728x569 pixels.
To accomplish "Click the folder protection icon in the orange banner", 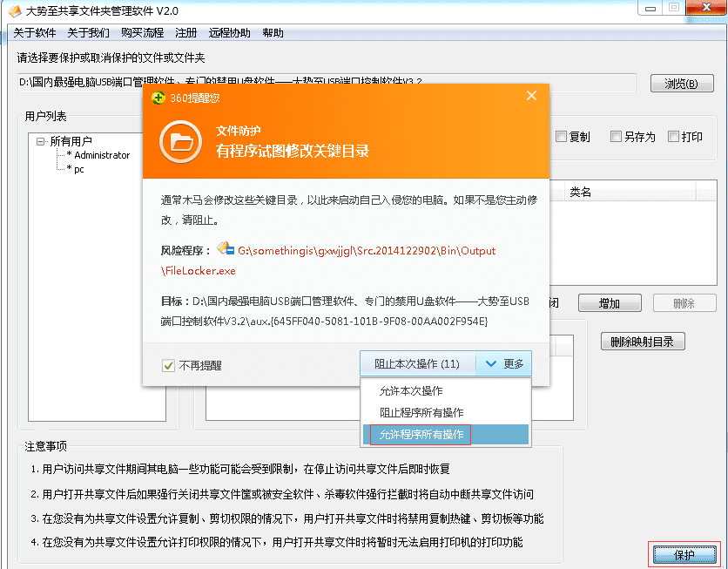I will (180, 142).
